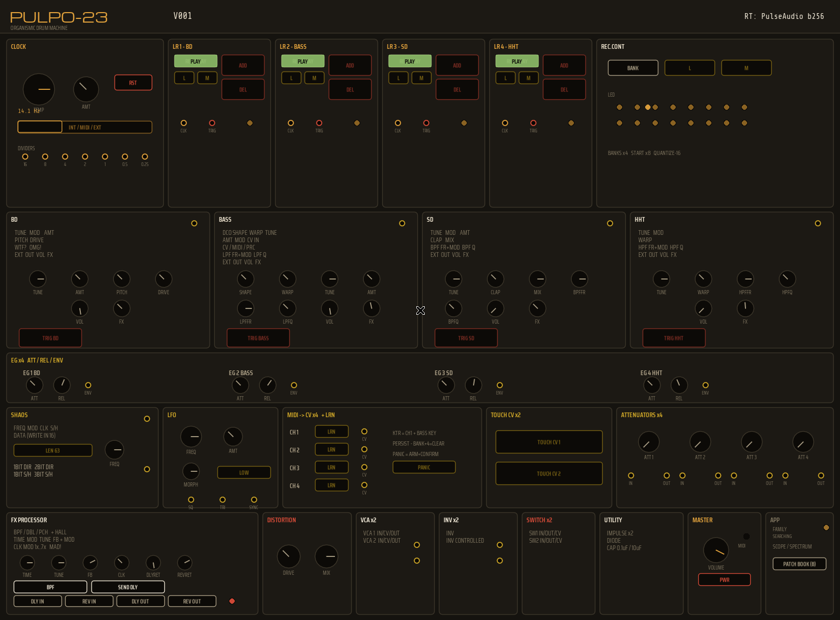Click the EG 1 BD ENV jack
Viewport: 840px width, 620px height.
coord(88,385)
